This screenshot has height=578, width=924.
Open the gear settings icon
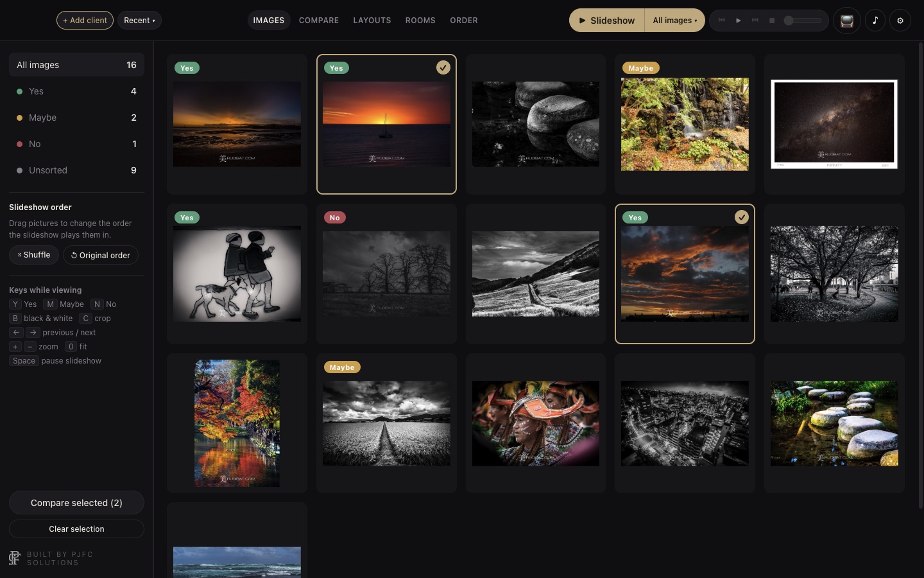(900, 21)
